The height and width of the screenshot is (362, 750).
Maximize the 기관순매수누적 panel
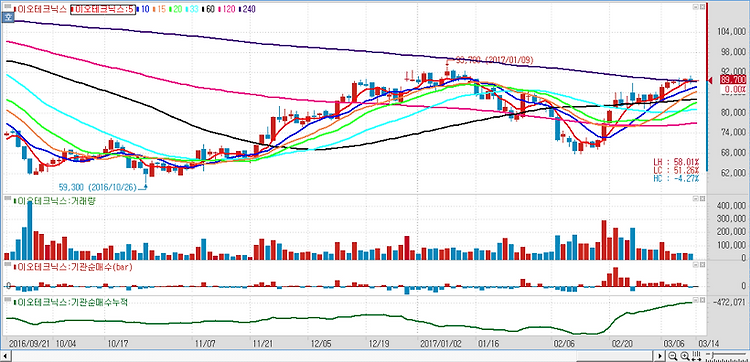point(703,299)
